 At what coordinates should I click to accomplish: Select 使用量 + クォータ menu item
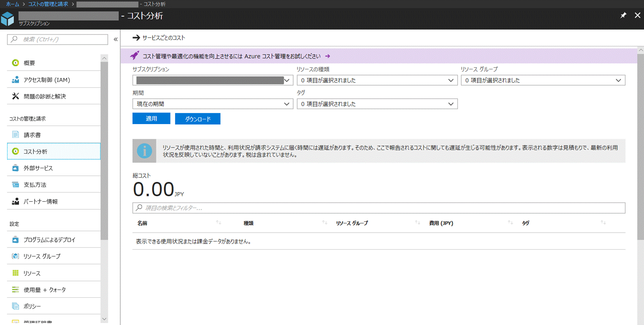click(x=54, y=290)
